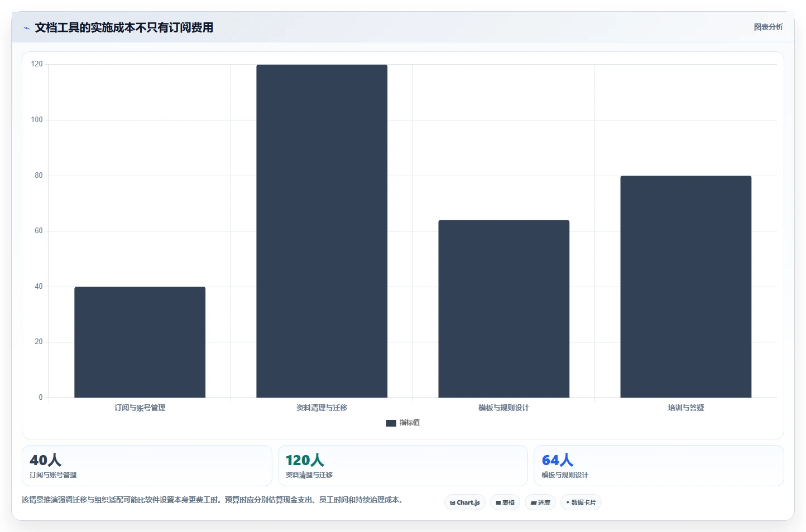Click the 资料清理与迁移 bar in chart
This screenshot has height=532, width=806.
click(322, 231)
